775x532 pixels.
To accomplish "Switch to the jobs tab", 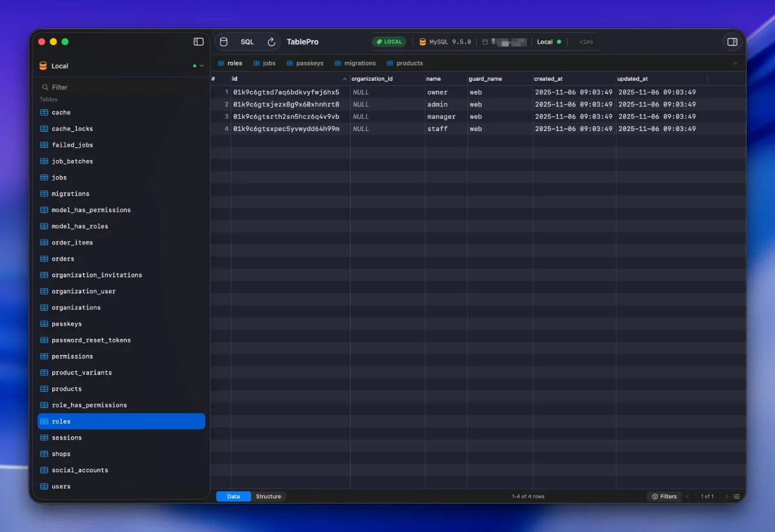I will pos(264,63).
